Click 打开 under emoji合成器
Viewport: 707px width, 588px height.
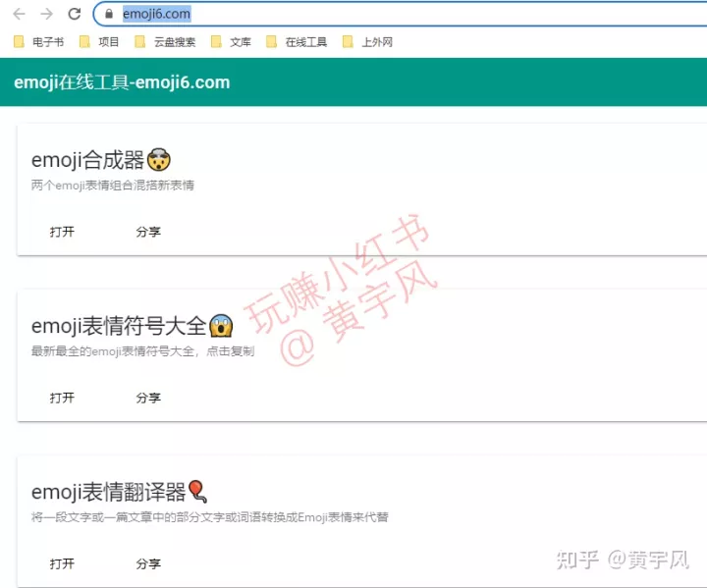coord(62,232)
